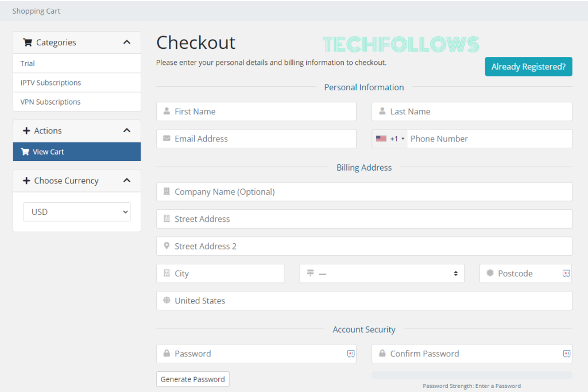Click 'Password Strength: Enter a Password' text

pos(472,386)
